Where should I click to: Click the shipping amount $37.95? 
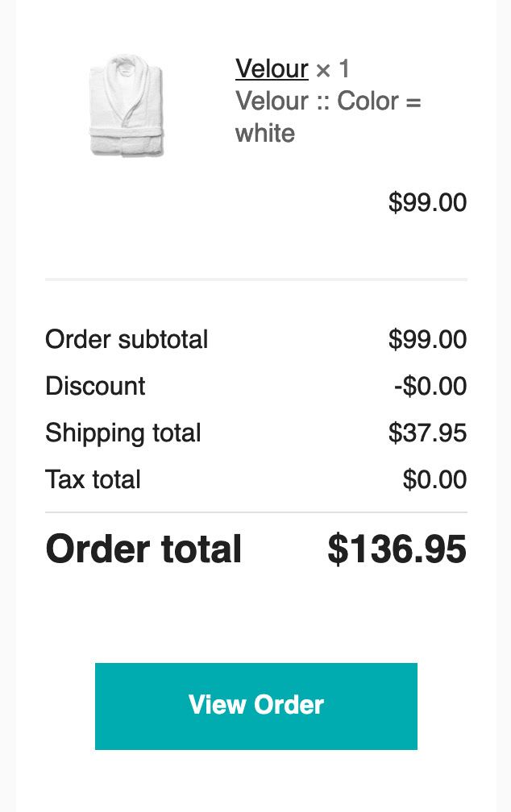427,433
